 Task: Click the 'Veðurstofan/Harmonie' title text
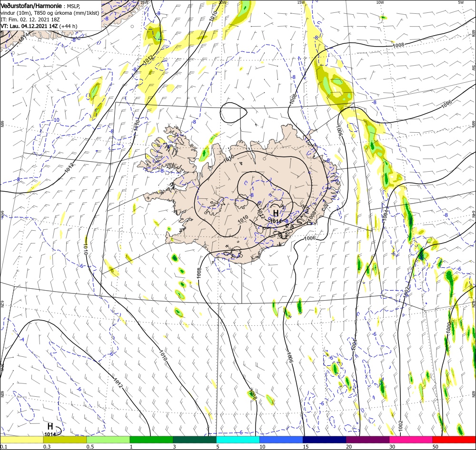(32, 6)
